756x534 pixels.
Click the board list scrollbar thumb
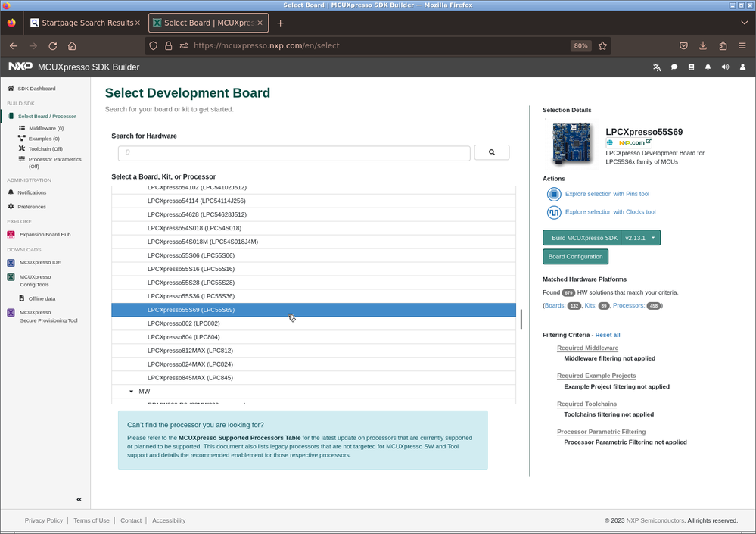tap(521, 320)
